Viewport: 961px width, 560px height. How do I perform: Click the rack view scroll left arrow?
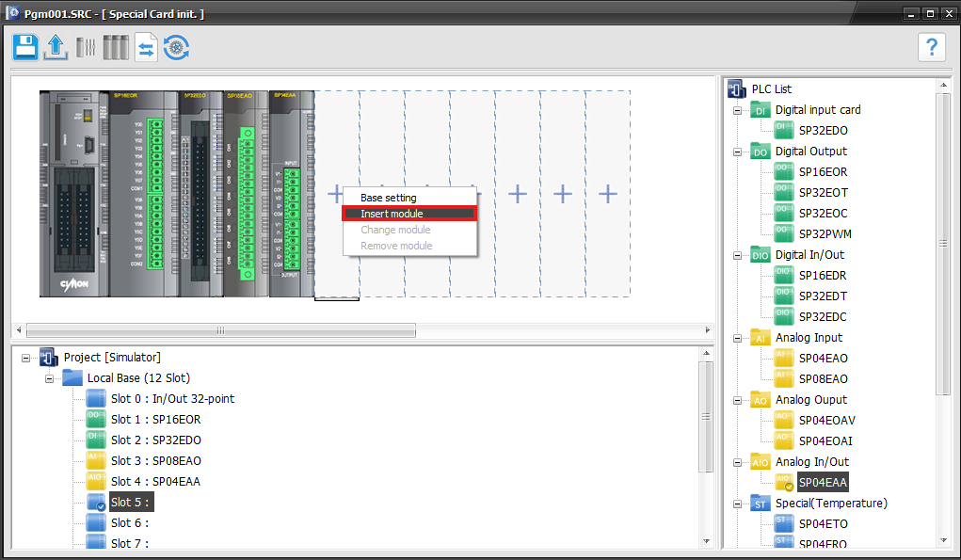pos(19,330)
